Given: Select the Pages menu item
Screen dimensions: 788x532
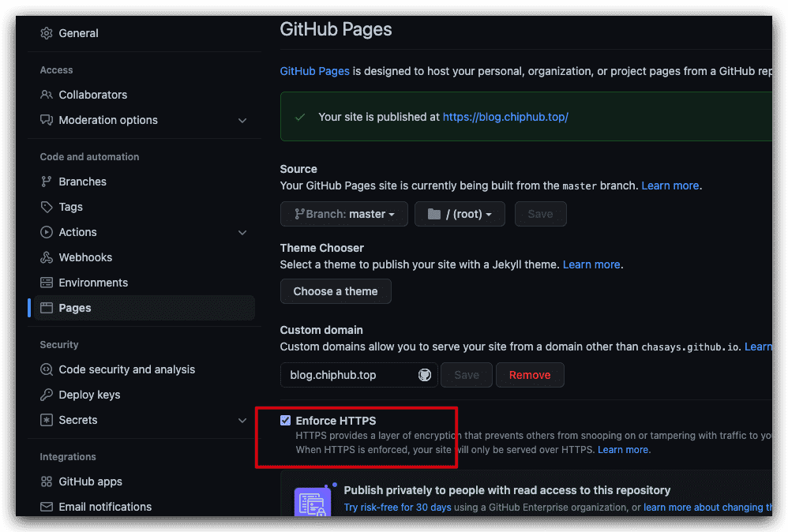Looking at the screenshot, I should (144, 308).
